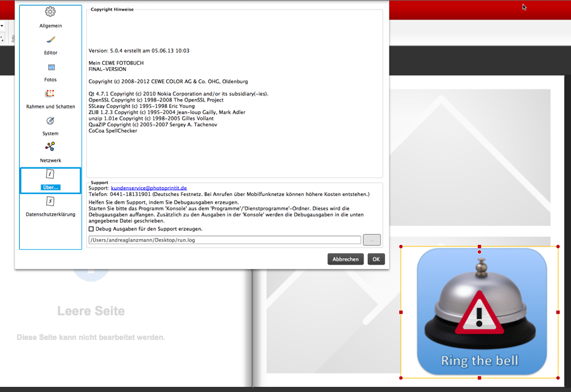571x392 pixels.
Task: Enable Debug Ausgaben für den Support erzeugen
Action: point(91,229)
